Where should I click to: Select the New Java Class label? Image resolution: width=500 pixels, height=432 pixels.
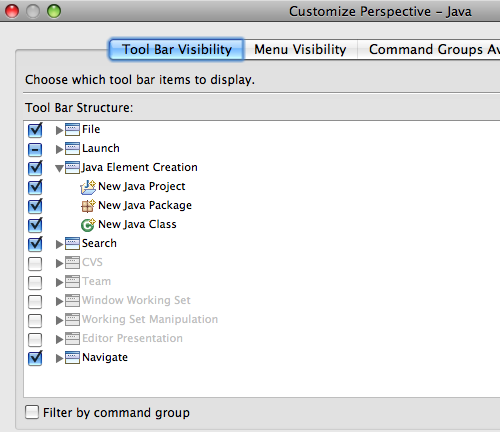click(x=137, y=224)
